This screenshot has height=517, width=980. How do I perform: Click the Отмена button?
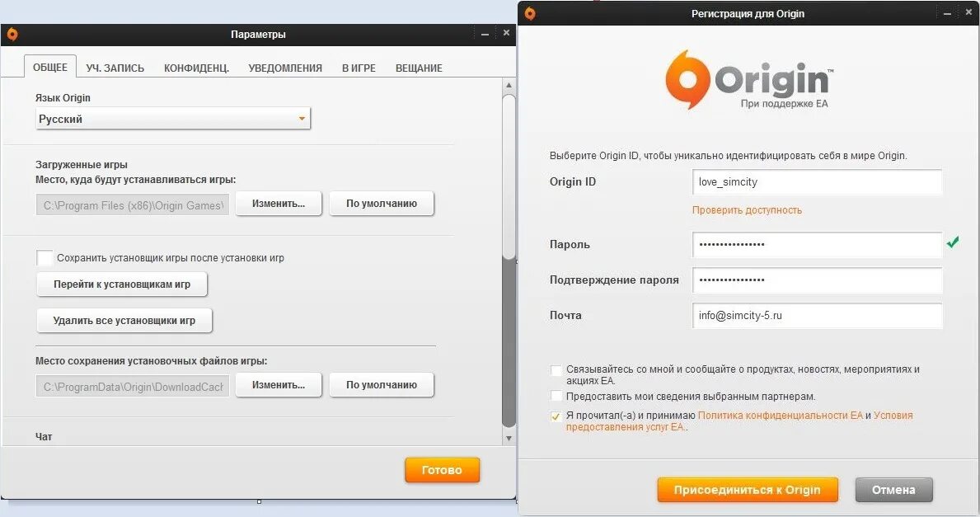click(893, 490)
